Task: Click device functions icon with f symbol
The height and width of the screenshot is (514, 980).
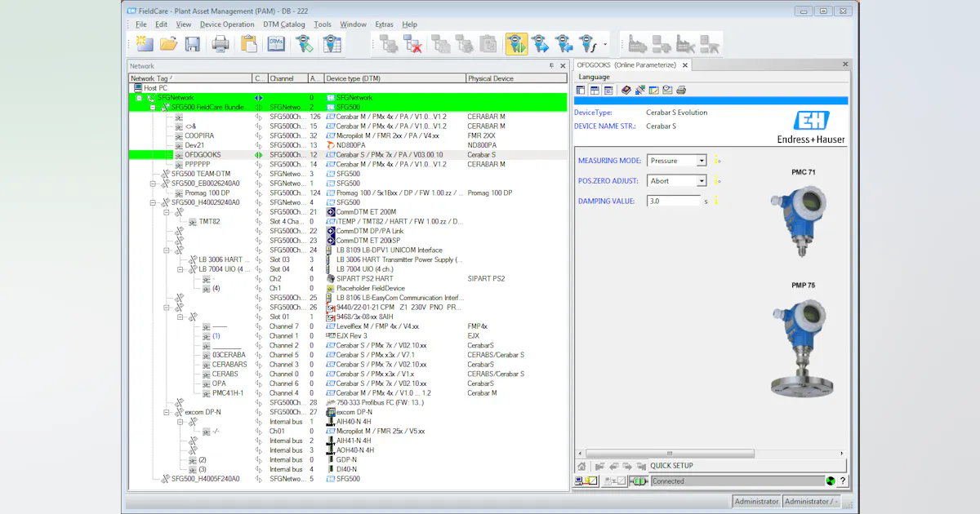Action: point(588,44)
